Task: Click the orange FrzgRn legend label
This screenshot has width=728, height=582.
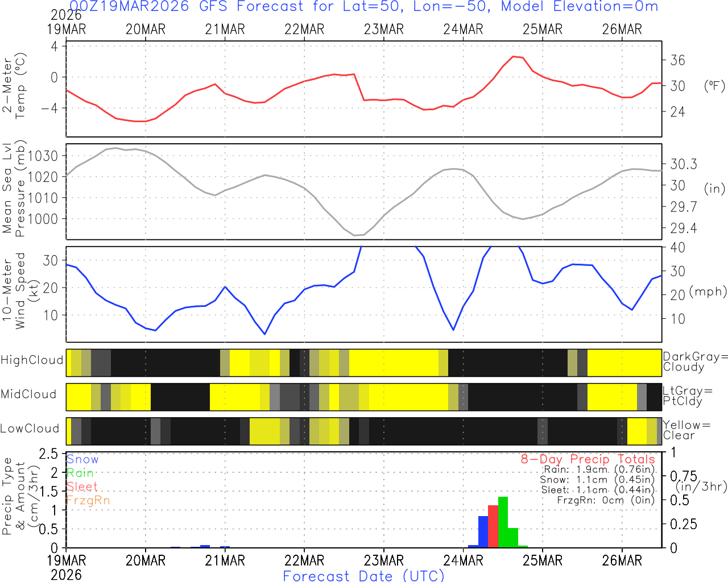Action: click(x=88, y=500)
